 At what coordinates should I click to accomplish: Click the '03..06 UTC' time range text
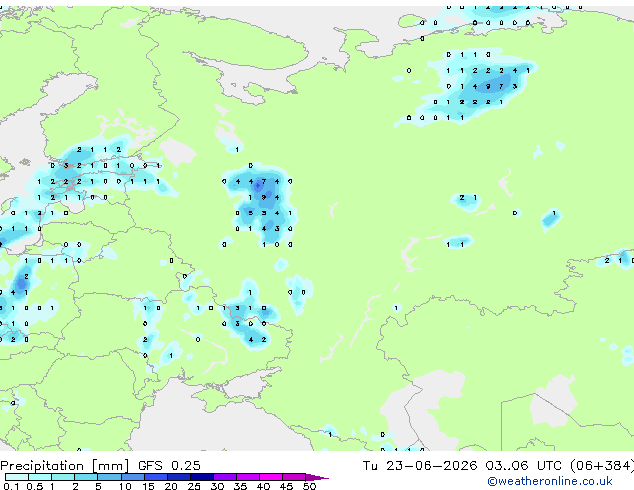(524, 466)
